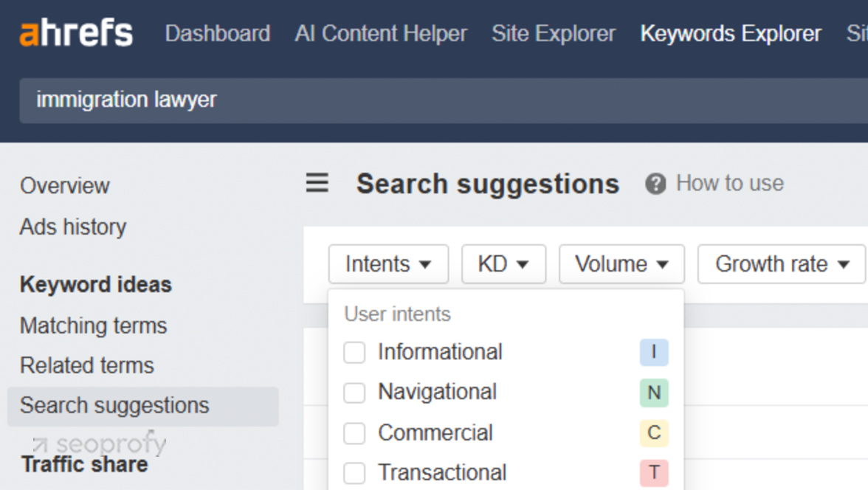This screenshot has height=490, width=868.
Task: Select Matching terms in sidebar
Action: [x=93, y=325]
